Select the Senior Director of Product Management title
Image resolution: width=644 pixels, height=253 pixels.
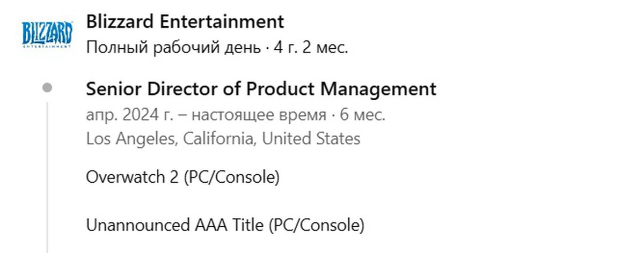click(x=261, y=89)
